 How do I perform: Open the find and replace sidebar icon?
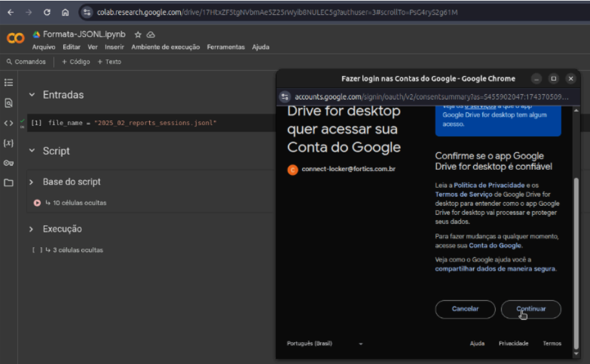tap(8, 103)
